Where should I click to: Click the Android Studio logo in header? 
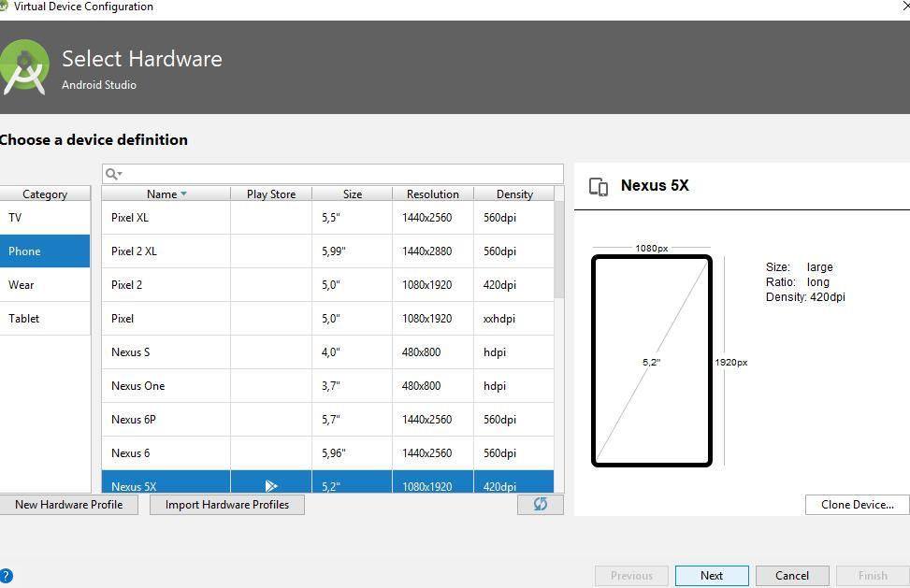(23, 66)
